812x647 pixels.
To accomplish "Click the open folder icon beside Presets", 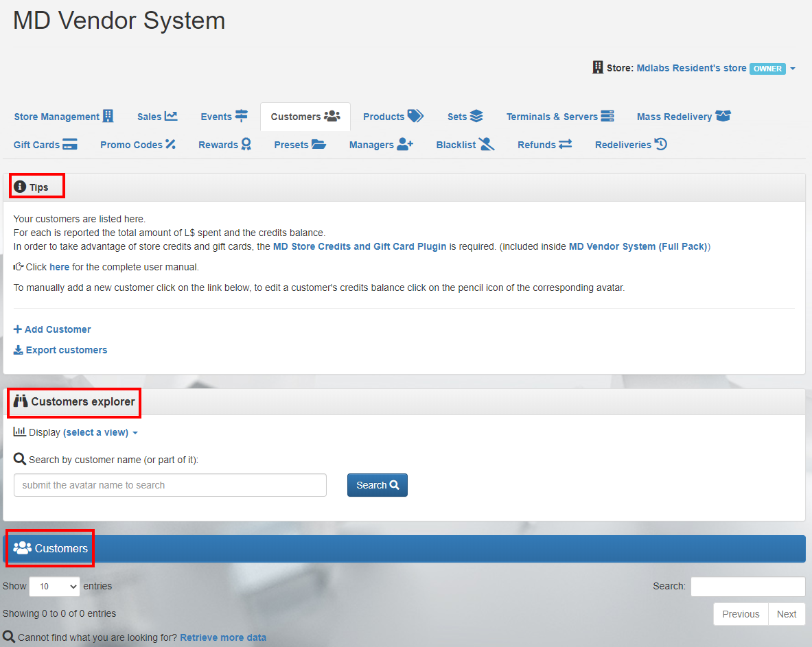I will click(318, 144).
